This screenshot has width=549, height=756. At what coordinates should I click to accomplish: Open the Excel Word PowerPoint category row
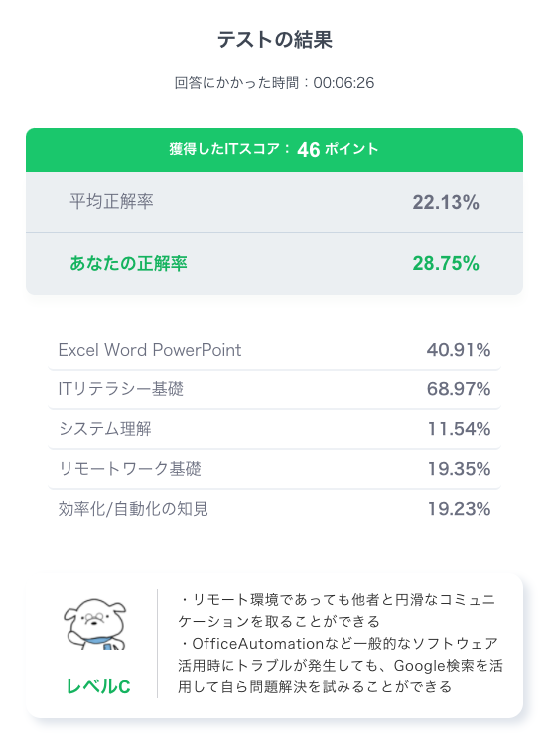(x=274, y=350)
